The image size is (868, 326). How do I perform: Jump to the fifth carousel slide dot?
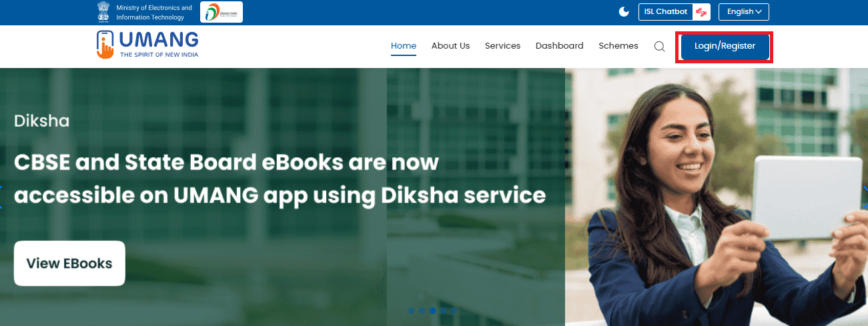click(454, 311)
